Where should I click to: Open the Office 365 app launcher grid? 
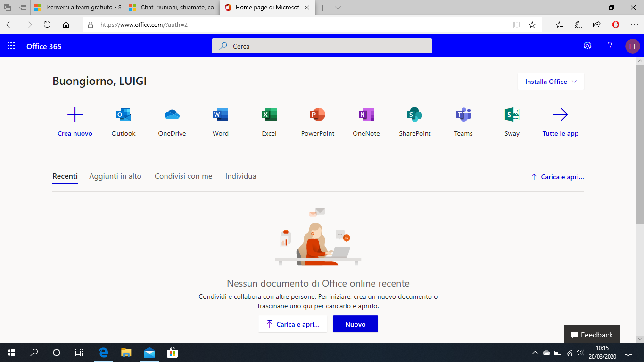point(11,46)
